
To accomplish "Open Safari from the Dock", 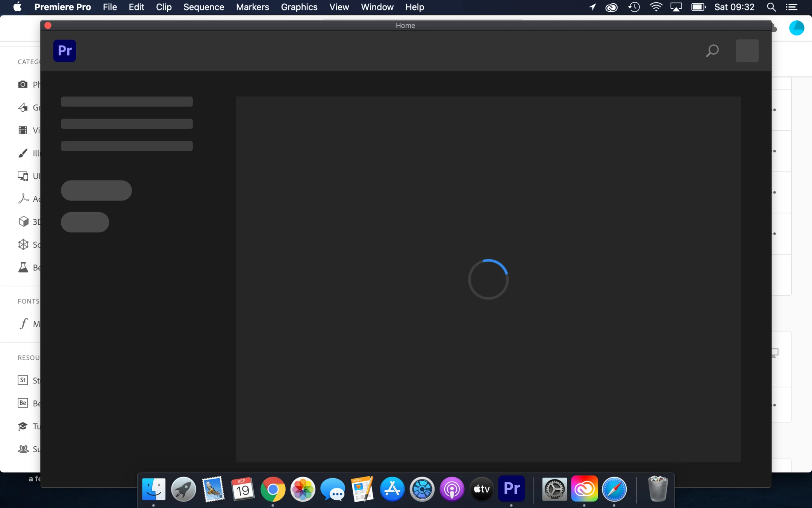I will click(x=614, y=489).
